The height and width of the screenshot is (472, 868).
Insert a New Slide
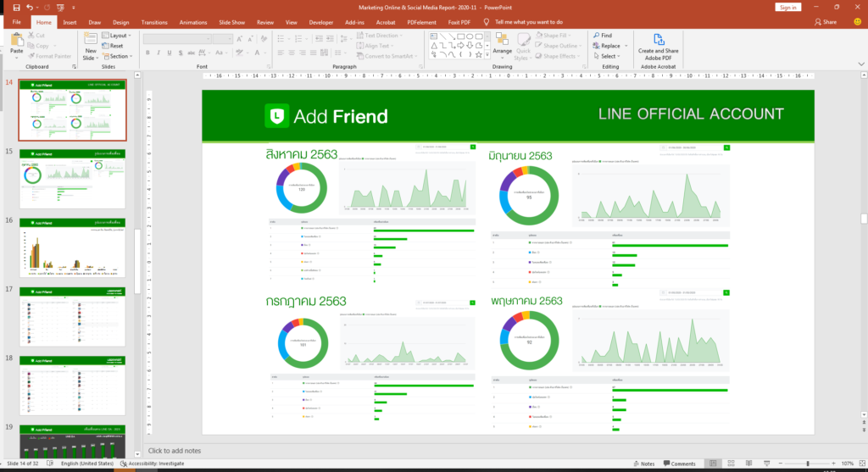point(90,46)
